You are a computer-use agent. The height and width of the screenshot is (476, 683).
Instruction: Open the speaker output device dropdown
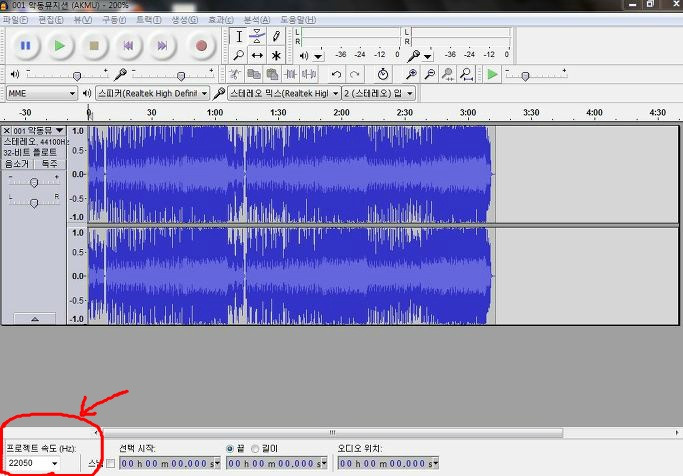152,93
